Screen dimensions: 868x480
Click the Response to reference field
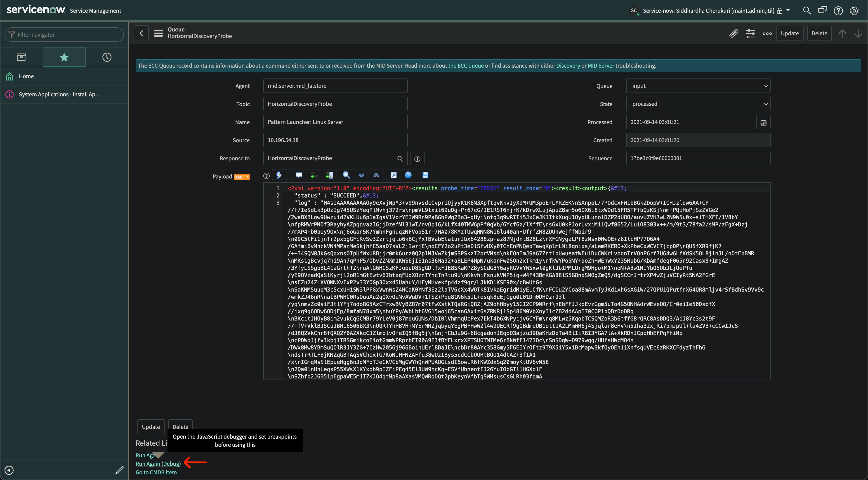(328, 158)
